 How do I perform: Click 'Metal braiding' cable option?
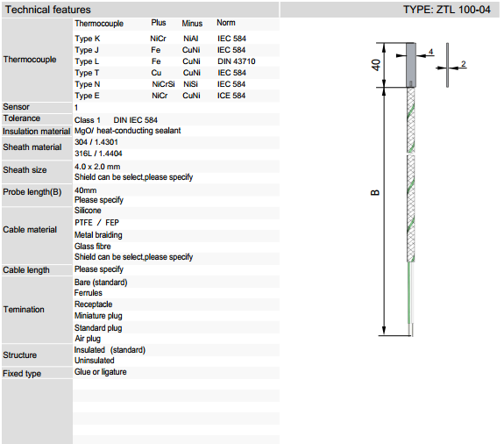(x=98, y=235)
